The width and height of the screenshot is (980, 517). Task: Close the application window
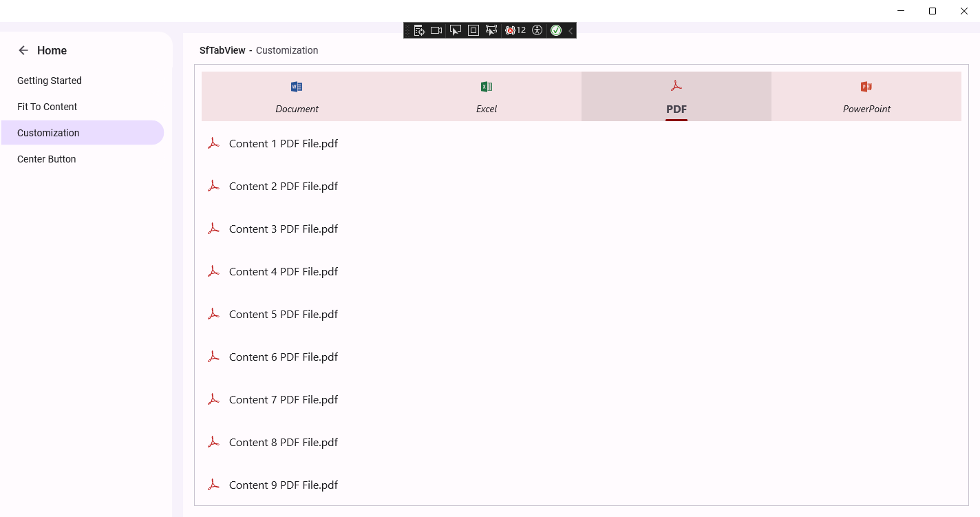click(x=964, y=11)
